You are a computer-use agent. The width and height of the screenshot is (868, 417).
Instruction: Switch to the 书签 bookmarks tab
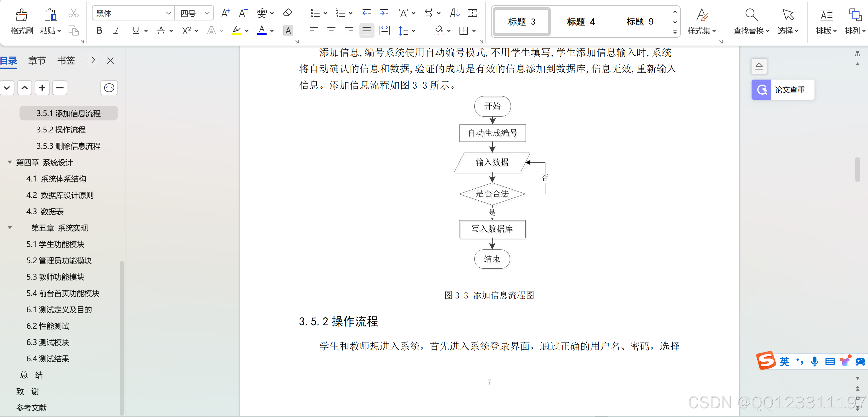click(x=66, y=61)
